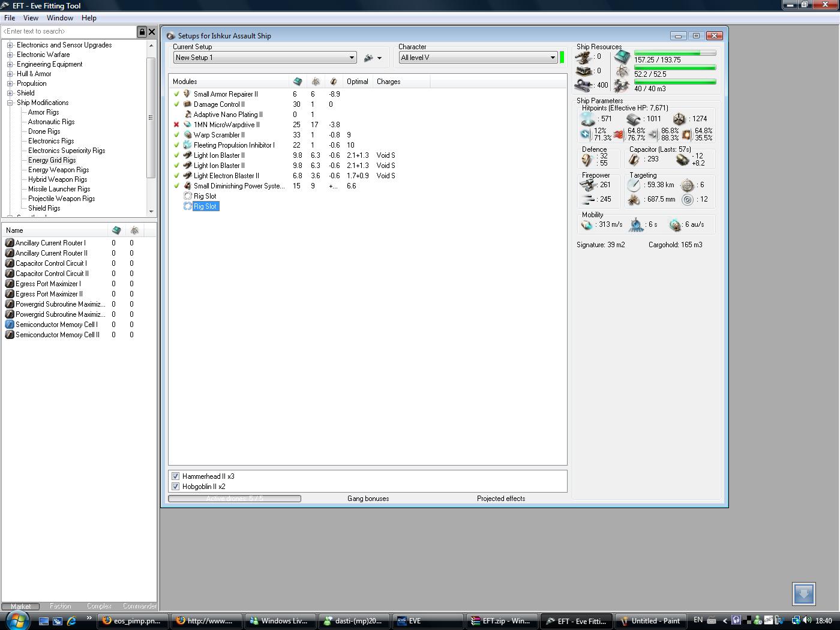Click the highlighted Rig Slot icon
This screenshot has width=840, height=630.
click(x=187, y=206)
